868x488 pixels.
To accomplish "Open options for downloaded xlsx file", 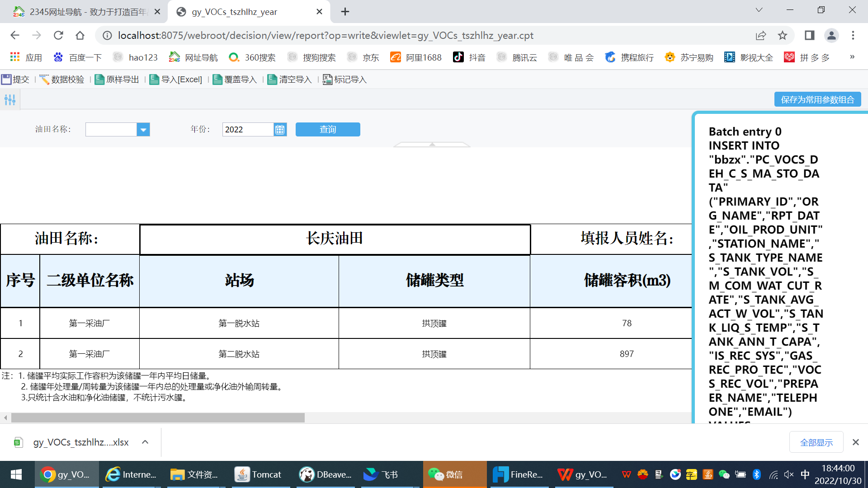I will (x=145, y=442).
